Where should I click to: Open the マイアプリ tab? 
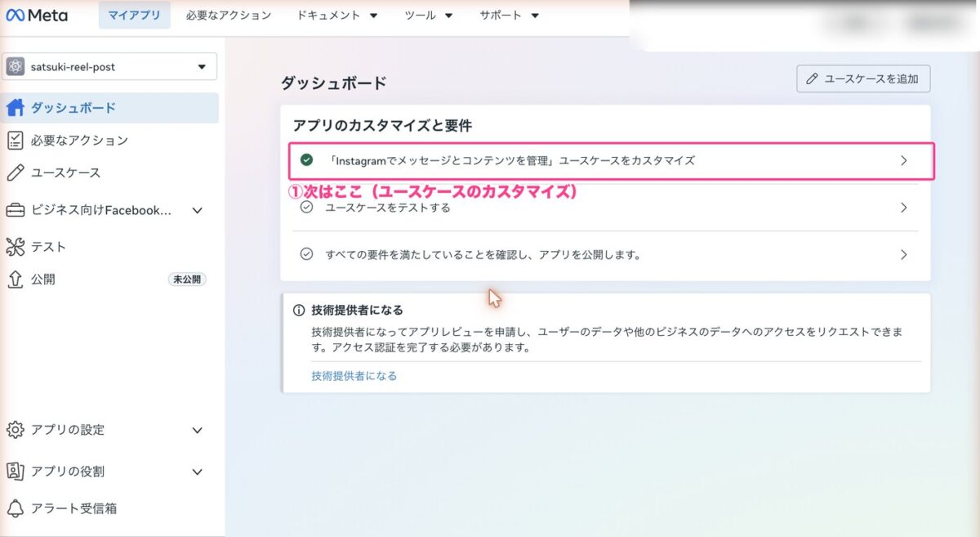coord(135,16)
